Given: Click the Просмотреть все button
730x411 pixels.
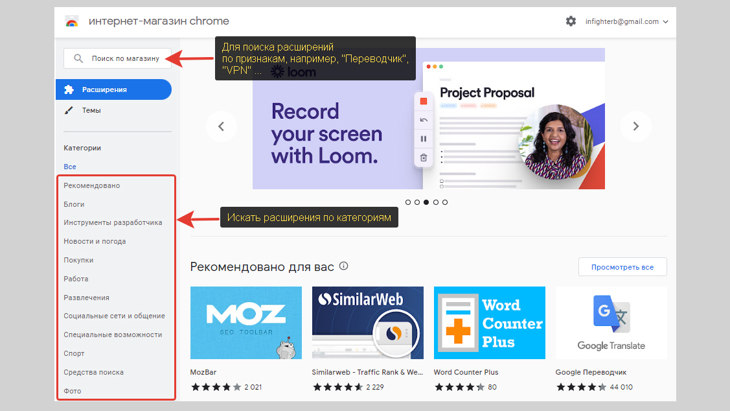Looking at the screenshot, I should pyautogui.click(x=622, y=267).
